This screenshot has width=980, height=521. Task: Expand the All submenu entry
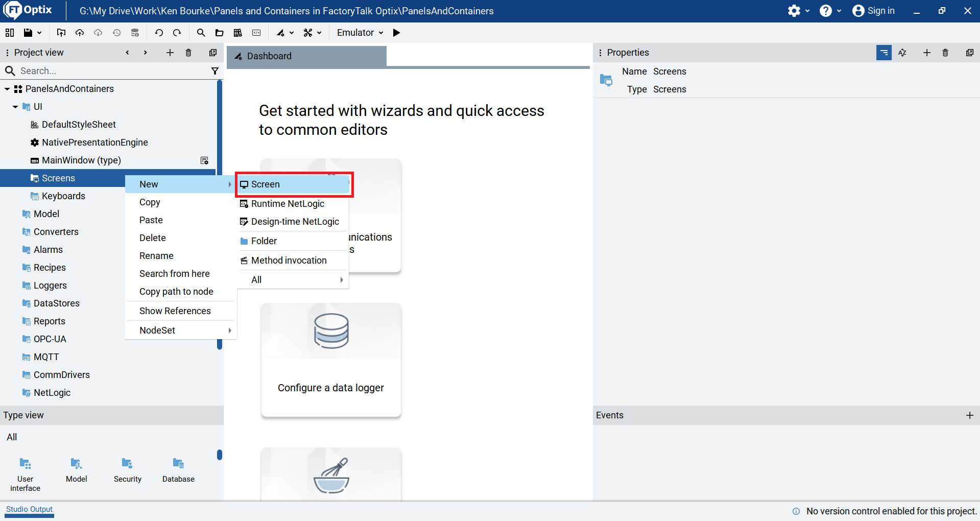[x=294, y=280]
